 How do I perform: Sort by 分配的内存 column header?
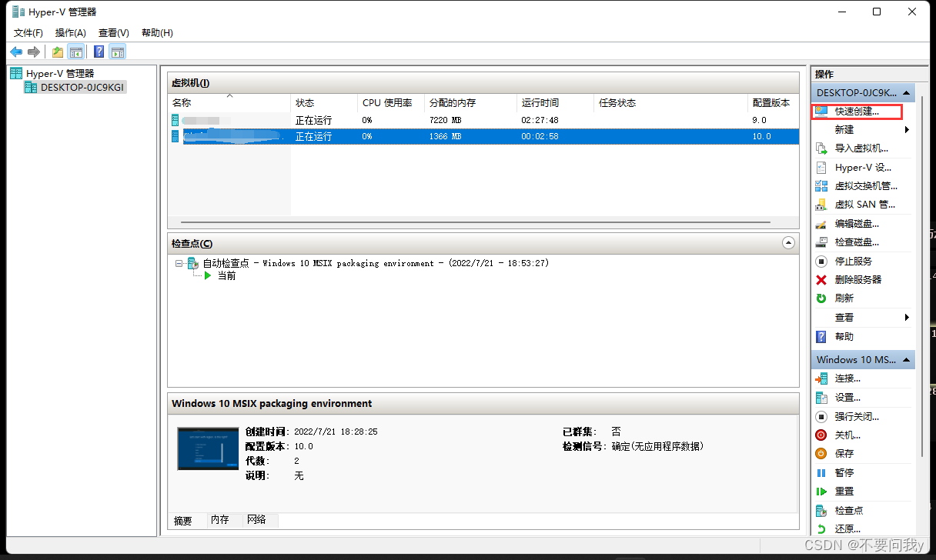pos(470,102)
